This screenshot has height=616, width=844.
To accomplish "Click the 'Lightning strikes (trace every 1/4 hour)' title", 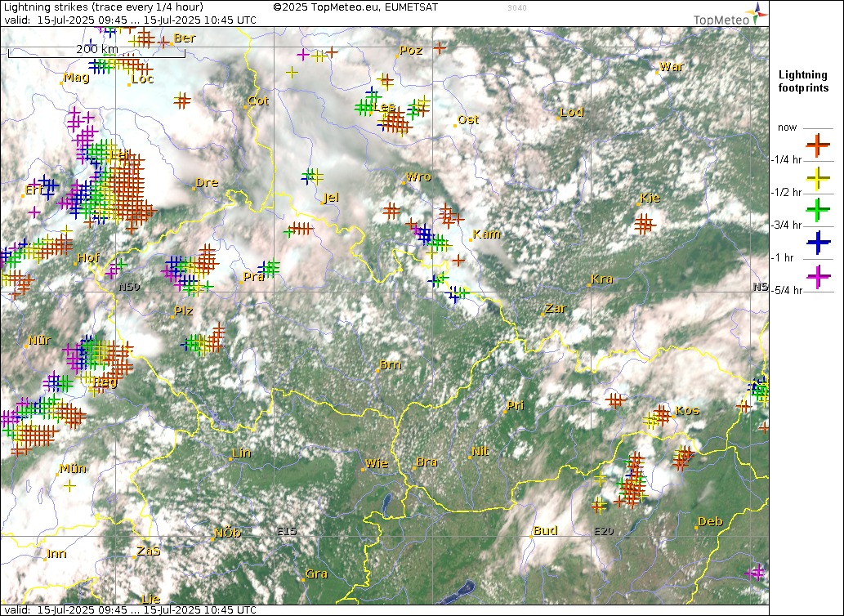I will coord(103,7).
